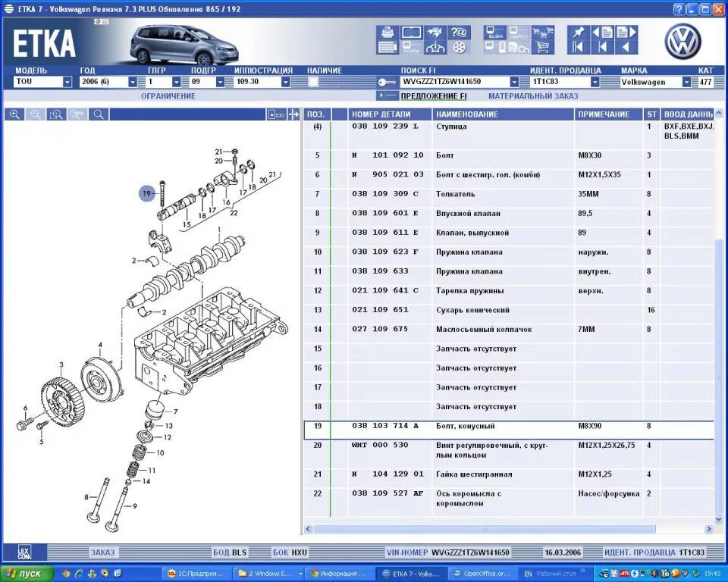Image resolution: width=728 pixels, height=582 pixels.
Task: Switch to 1С:Предприятие taskbar window
Action: (x=197, y=574)
